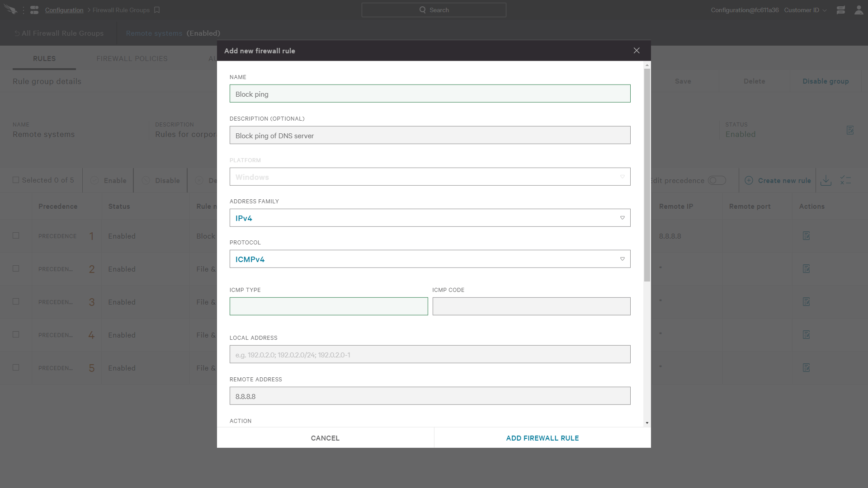Click the dialog vertical scrollbar thumb
The width and height of the screenshot is (868, 488).
[x=647, y=175]
